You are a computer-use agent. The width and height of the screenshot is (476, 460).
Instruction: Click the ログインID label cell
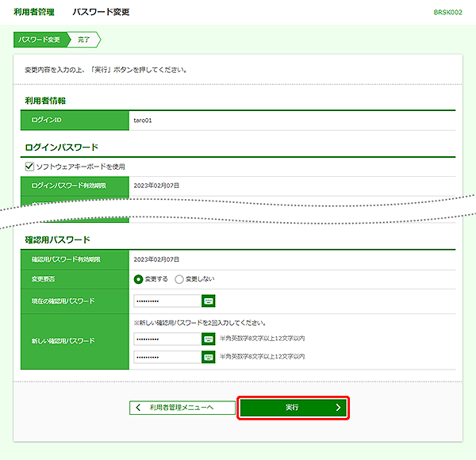click(x=75, y=121)
